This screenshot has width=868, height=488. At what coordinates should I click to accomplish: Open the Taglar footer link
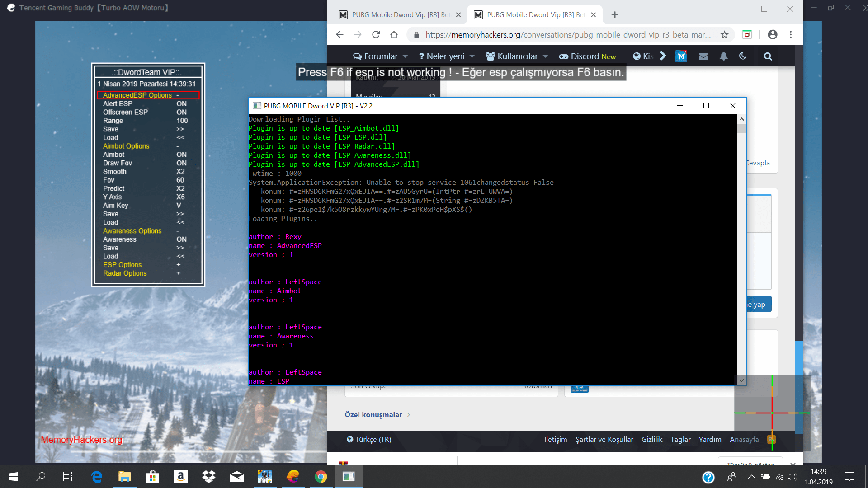pyautogui.click(x=680, y=440)
